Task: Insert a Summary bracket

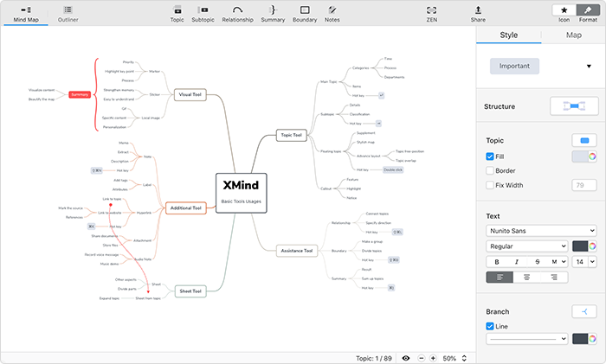Action: [x=273, y=14]
